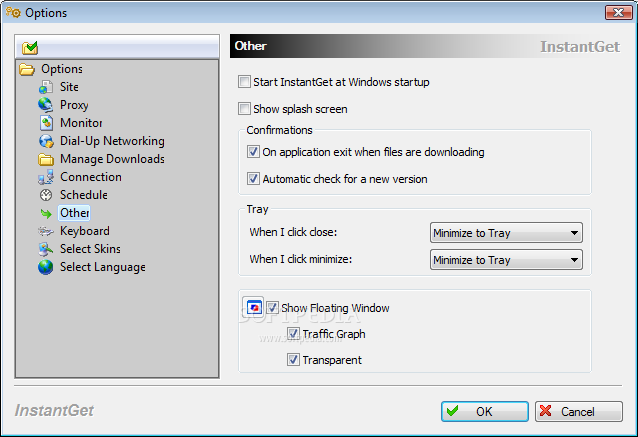The height and width of the screenshot is (437, 638).
Task: Toggle Traffic Graph checkbox
Action: pyautogui.click(x=293, y=334)
